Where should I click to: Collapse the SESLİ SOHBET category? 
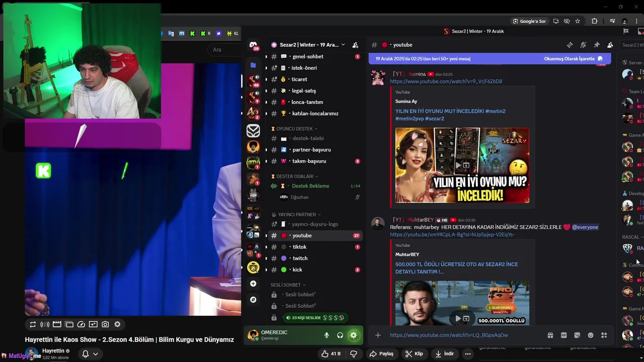pos(288,285)
